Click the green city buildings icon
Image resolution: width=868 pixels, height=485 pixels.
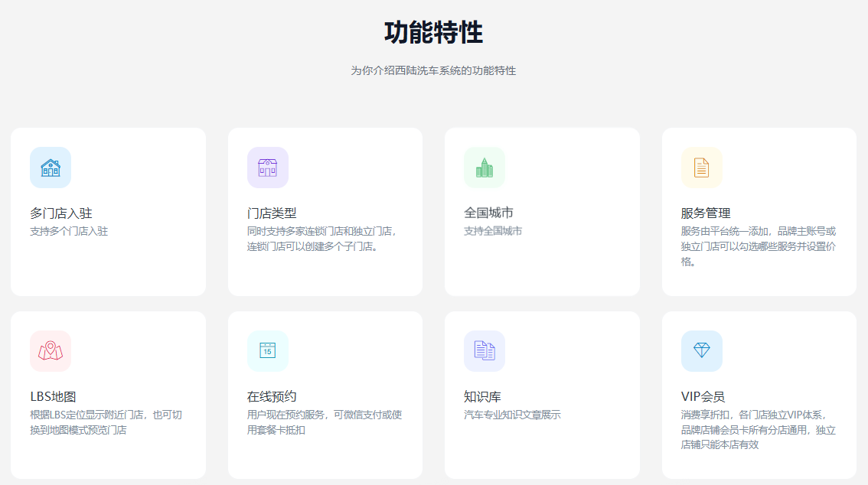point(484,168)
